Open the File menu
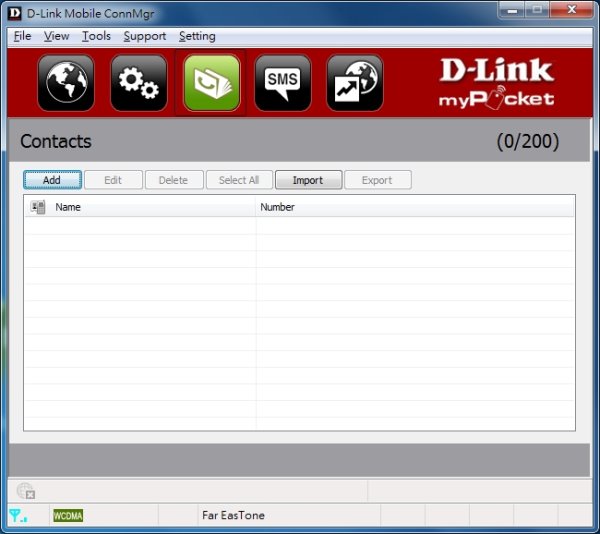The image size is (600, 534). tap(22, 36)
